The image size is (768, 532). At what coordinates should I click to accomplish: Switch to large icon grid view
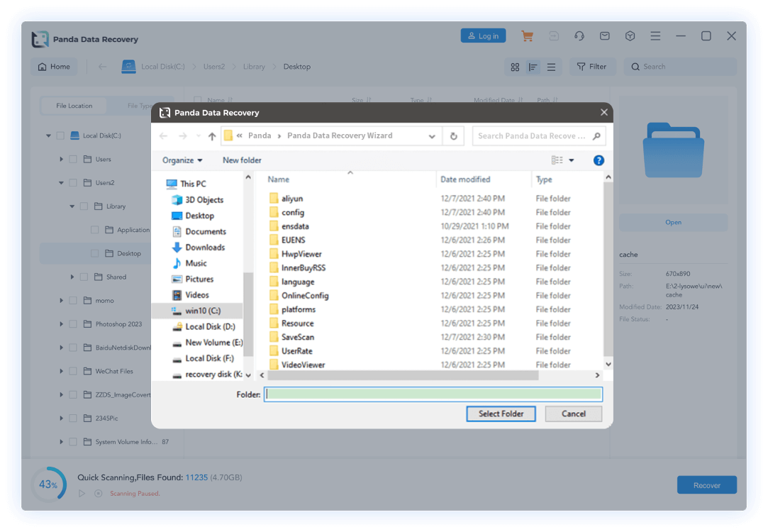coord(516,67)
